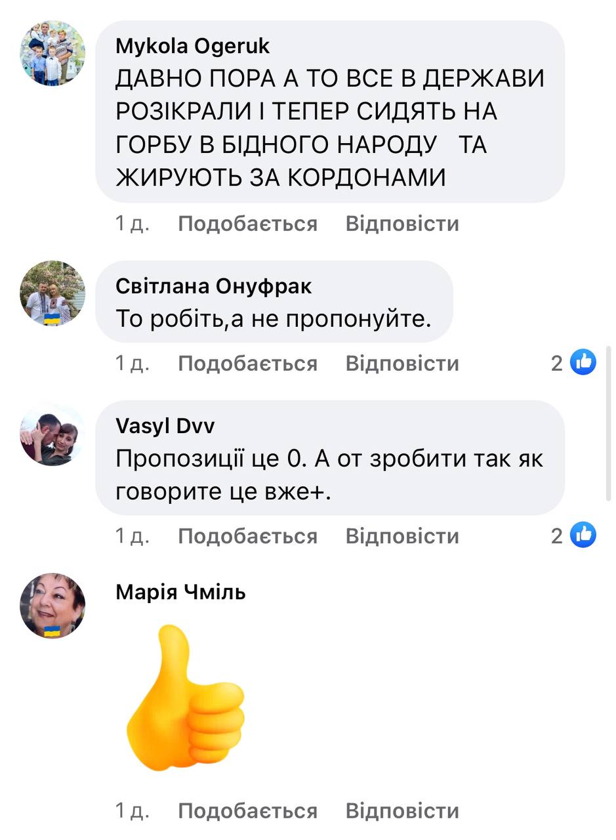Like Світлана Онуфрак's comment with Подобається
Screen dimensions: 616x840
coord(247,363)
